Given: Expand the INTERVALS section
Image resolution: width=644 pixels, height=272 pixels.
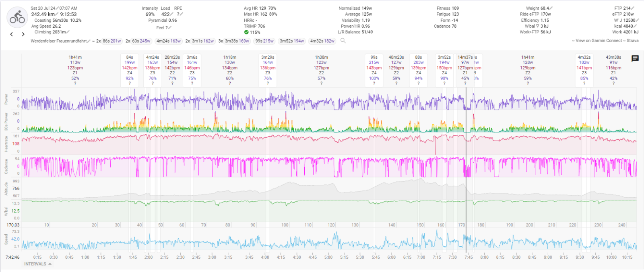Looking at the screenshot, I should 37,264.
